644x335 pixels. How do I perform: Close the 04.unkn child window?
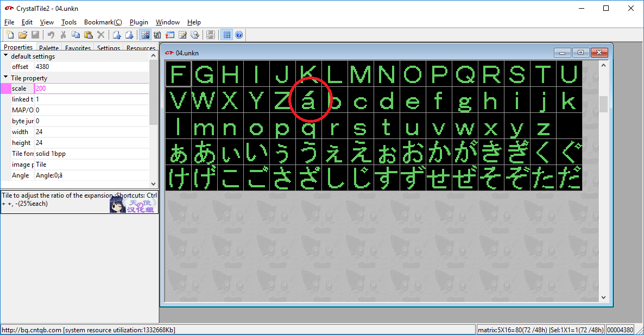point(599,53)
